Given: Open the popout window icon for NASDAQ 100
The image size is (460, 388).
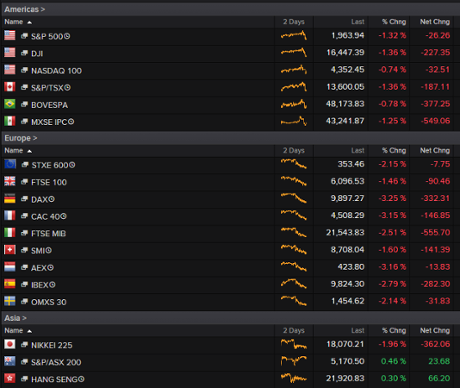Looking at the screenshot, I should click(x=24, y=70).
